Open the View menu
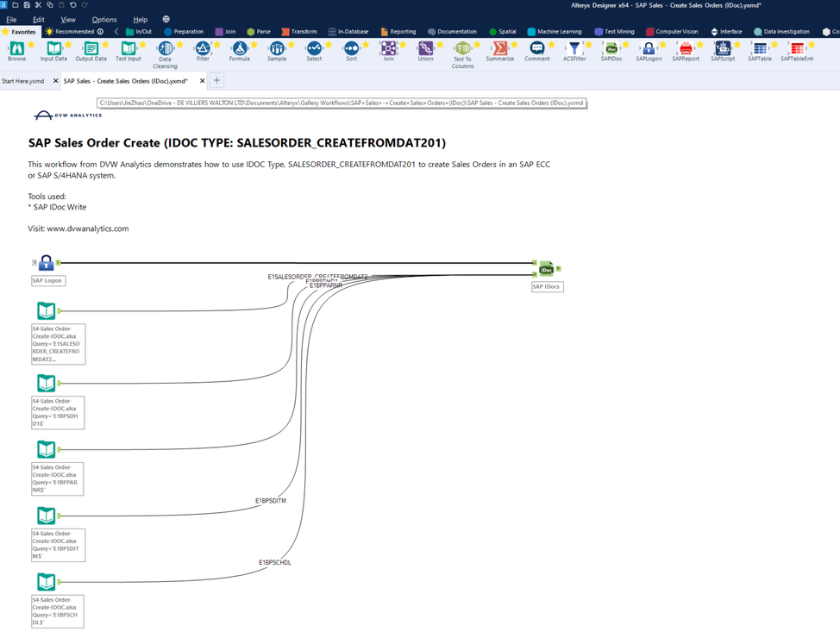840x638 pixels. pos(68,19)
